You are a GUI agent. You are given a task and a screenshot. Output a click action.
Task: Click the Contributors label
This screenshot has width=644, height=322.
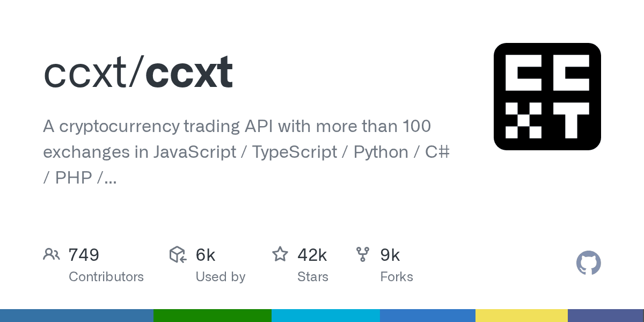[106, 277]
